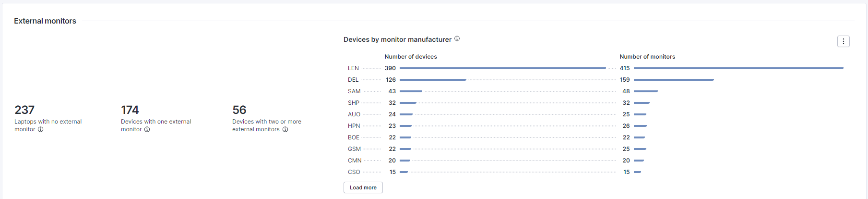The width and height of the screenshot is (868, 199).
Task: Click the Number of devices column header
Action: coord(411,57)
